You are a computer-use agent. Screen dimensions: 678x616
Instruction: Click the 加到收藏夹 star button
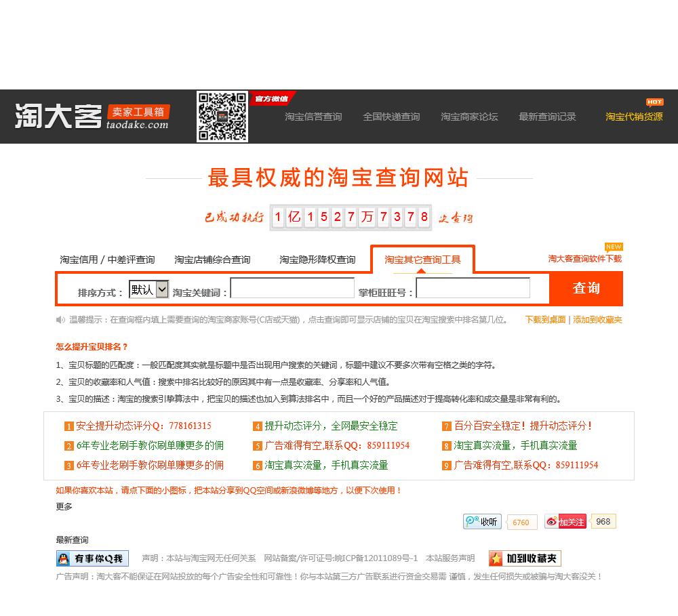pos(525,558)
